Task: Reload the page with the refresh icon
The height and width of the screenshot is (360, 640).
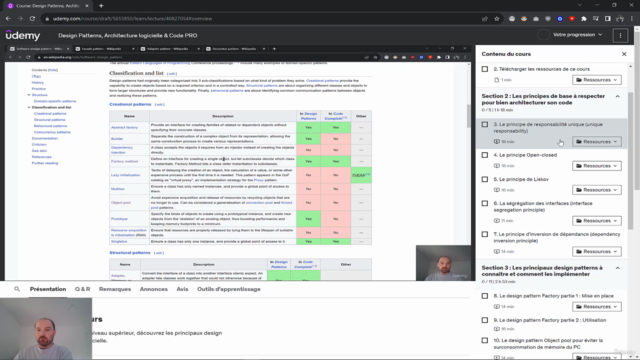Action: click(32, 19)
